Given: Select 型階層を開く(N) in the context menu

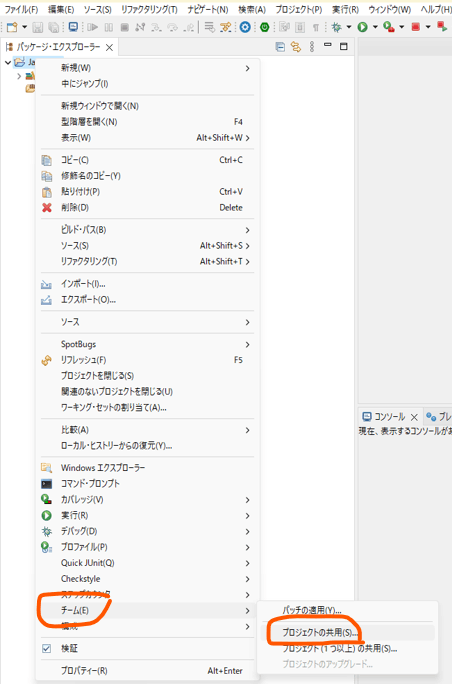Looking at the screenshot, I should point(147,122).
